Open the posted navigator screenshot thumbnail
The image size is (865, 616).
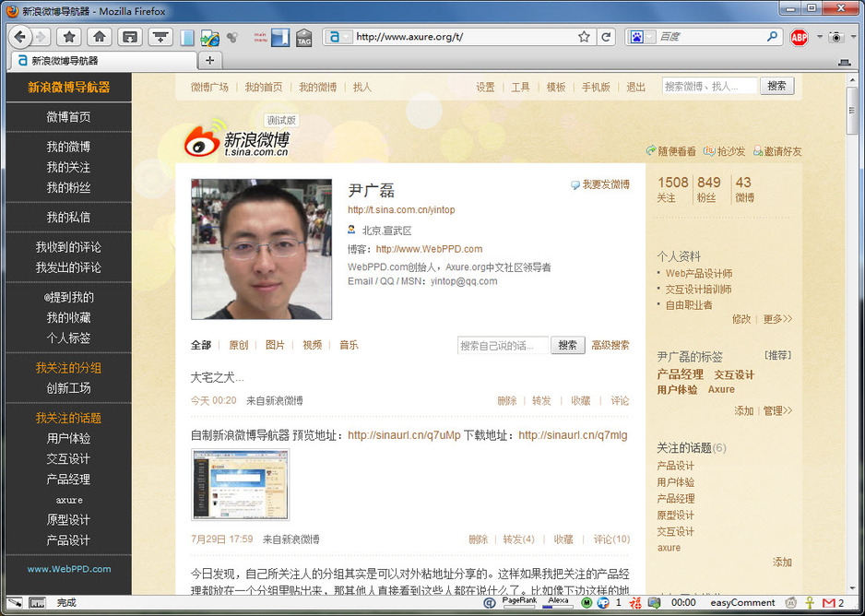[x=240, y=485]
